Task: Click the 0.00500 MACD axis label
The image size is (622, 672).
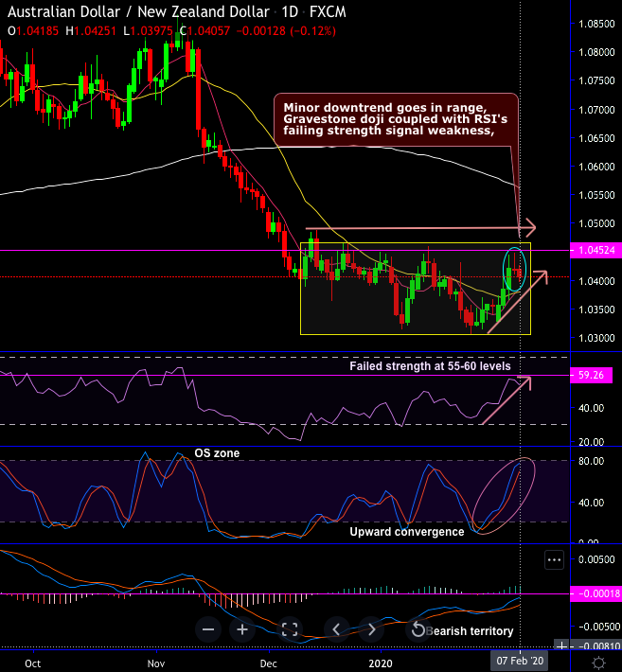Action: click(596, 559)
